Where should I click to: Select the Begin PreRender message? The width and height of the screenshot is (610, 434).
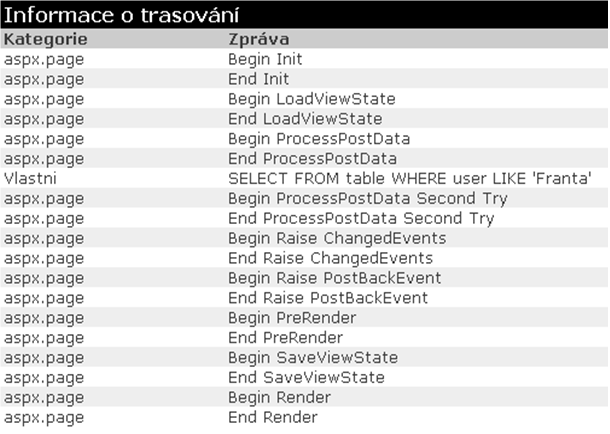tap(292, 318)
